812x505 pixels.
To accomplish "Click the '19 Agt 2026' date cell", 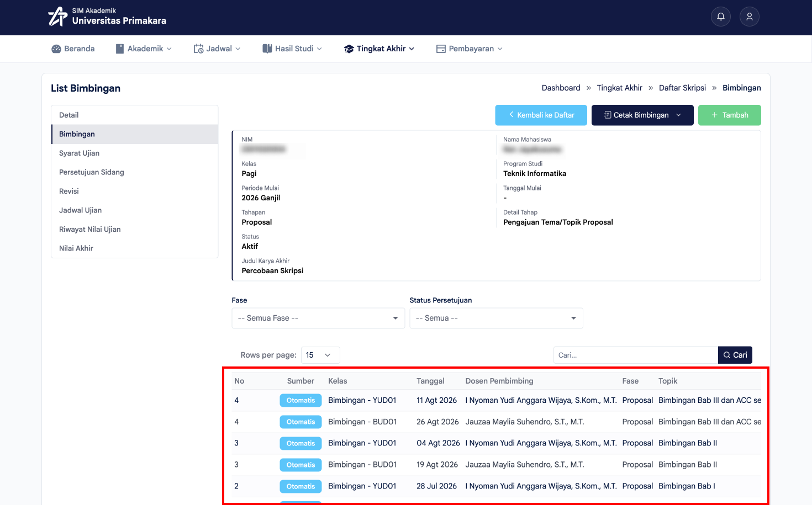I will click(437, 465).
